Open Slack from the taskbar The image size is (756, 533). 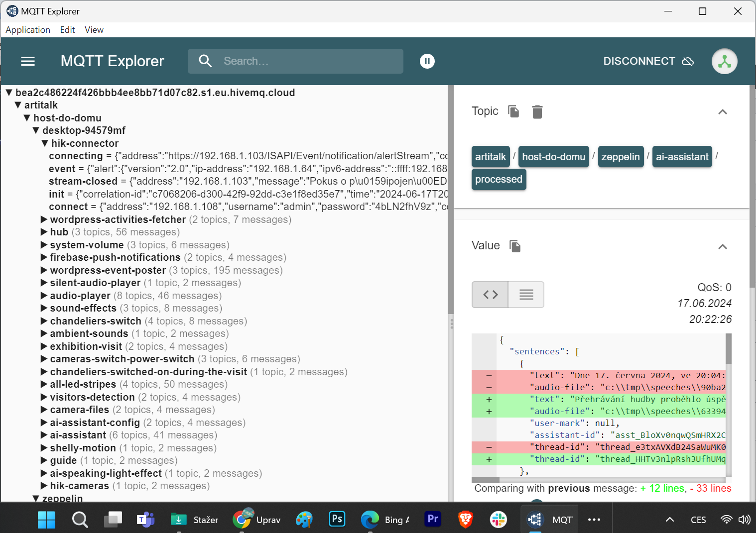click(498, 520)
